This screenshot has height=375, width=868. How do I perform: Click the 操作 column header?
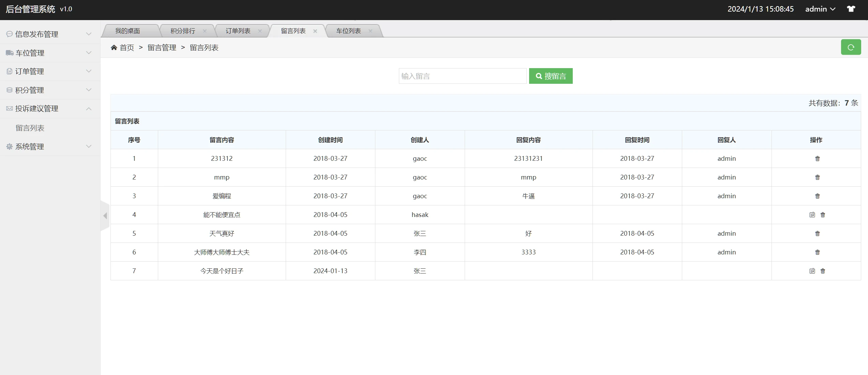[816, 140]
